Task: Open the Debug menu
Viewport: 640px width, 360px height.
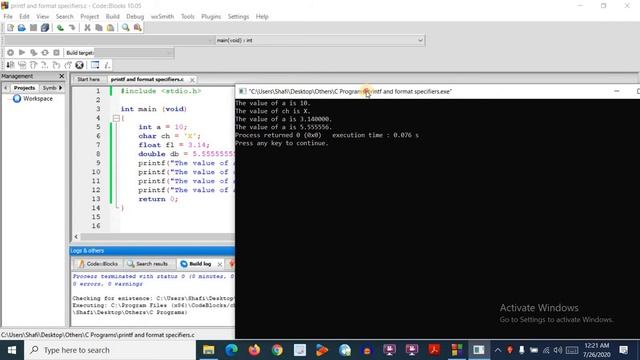Action: click(x=135, y=17)
